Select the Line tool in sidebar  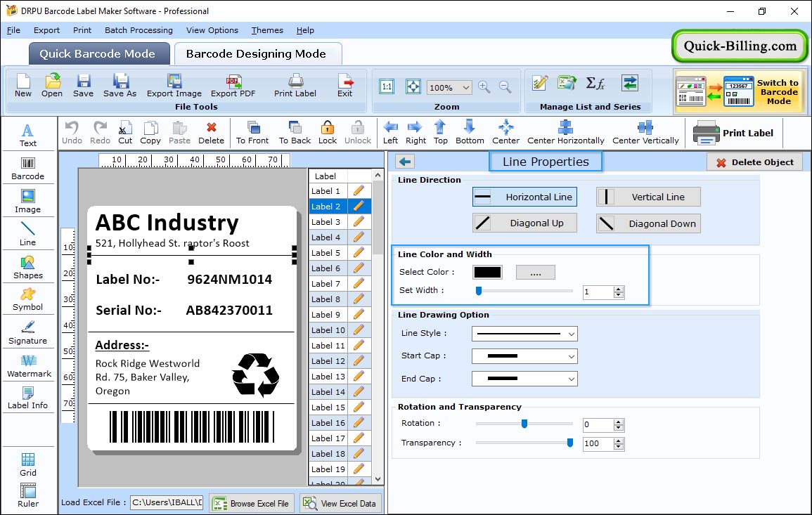28,234
